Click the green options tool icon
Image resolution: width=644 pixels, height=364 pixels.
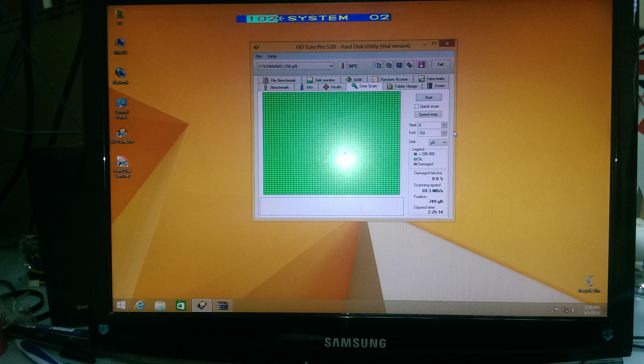tap(409, 65)
